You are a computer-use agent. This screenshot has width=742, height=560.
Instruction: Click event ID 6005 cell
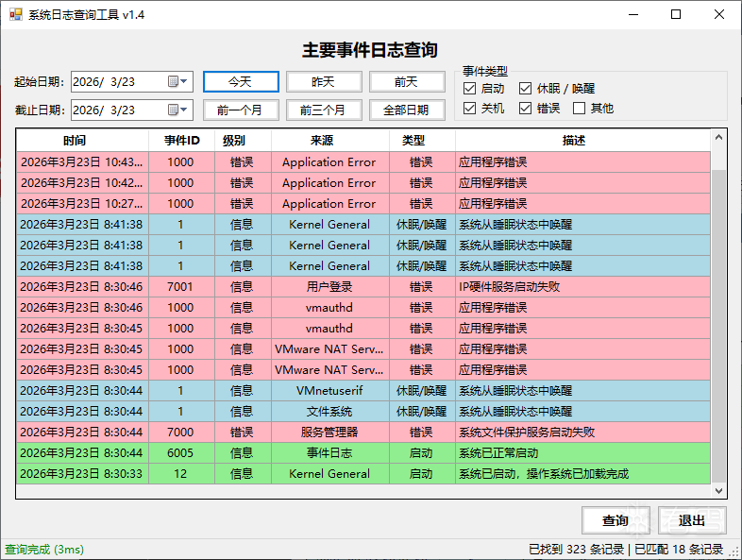[x=180, y=453]
